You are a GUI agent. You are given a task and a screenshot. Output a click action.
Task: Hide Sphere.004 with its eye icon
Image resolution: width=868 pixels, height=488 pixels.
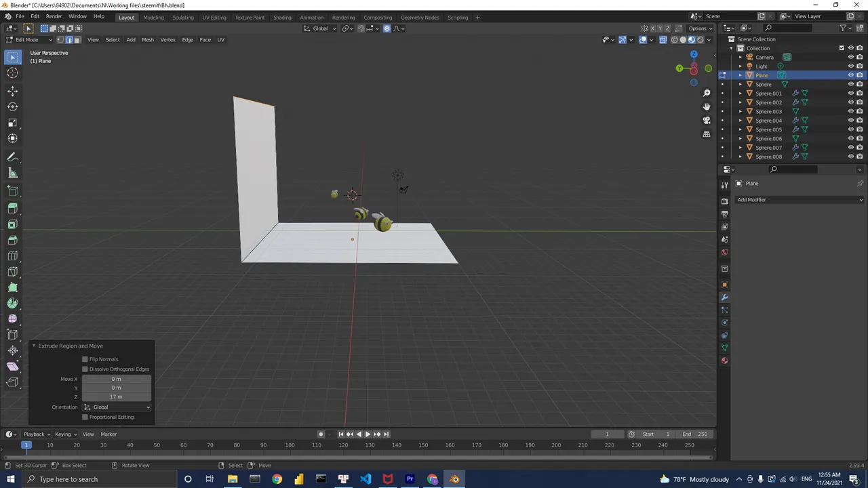tap(851, 121)
